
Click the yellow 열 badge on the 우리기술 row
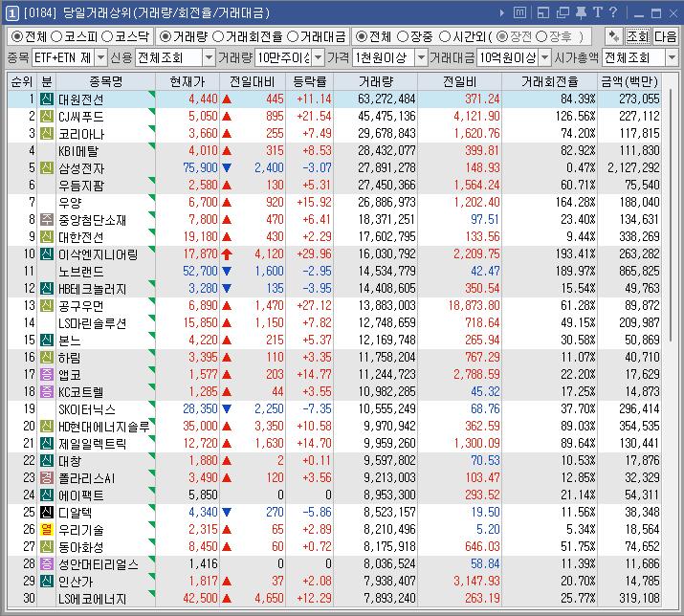tap(46, 530)
